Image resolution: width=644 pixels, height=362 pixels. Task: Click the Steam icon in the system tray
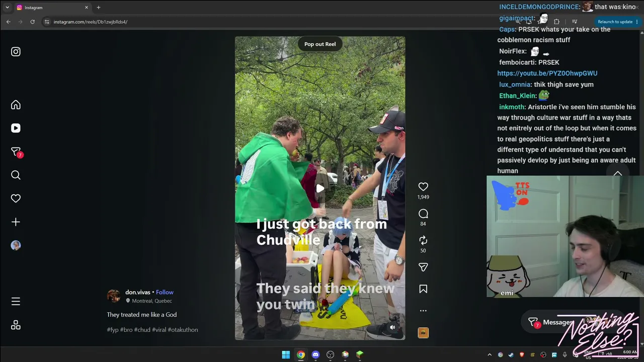[511, 355]
